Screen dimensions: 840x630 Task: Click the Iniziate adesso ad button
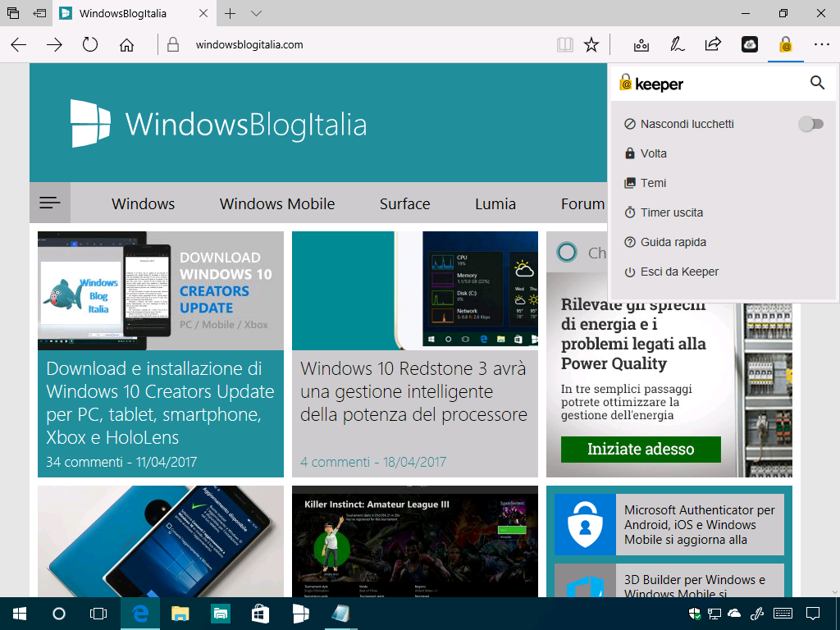point(641,449)
